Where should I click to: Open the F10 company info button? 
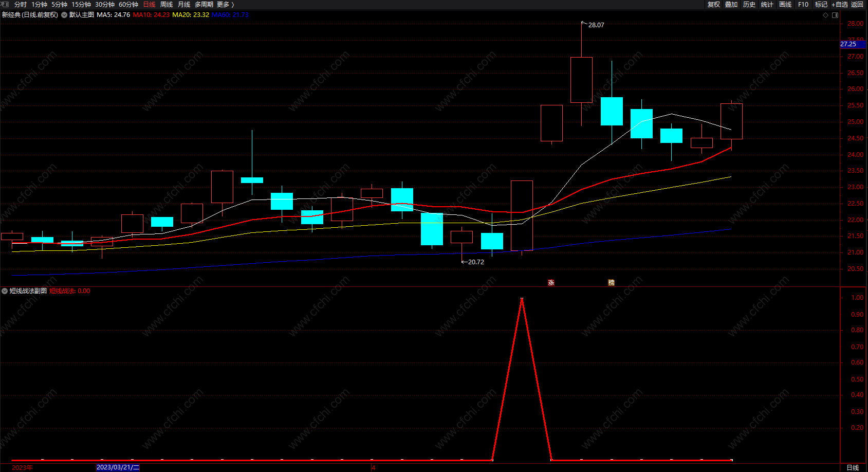[x=803, y=5]
